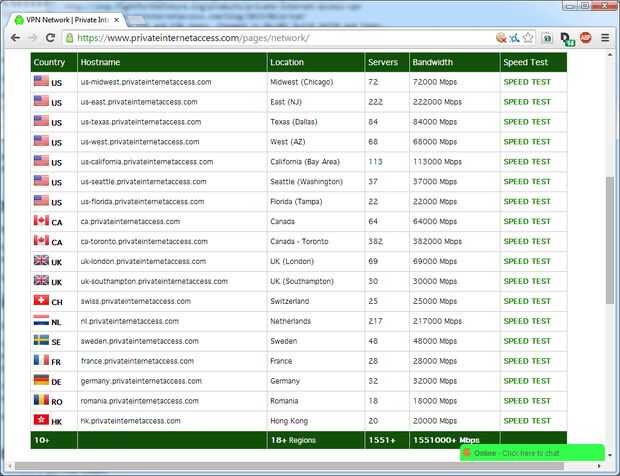Click the nl.privateinternetaccess.com hostname
The height and width of the screenshot is (476, 620).
pos(130,321)
